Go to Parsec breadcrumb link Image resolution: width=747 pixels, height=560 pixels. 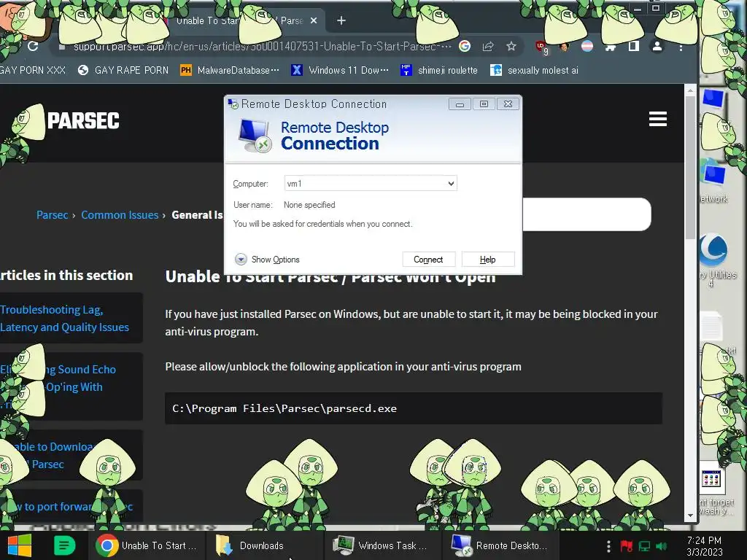tap(52, 215)
